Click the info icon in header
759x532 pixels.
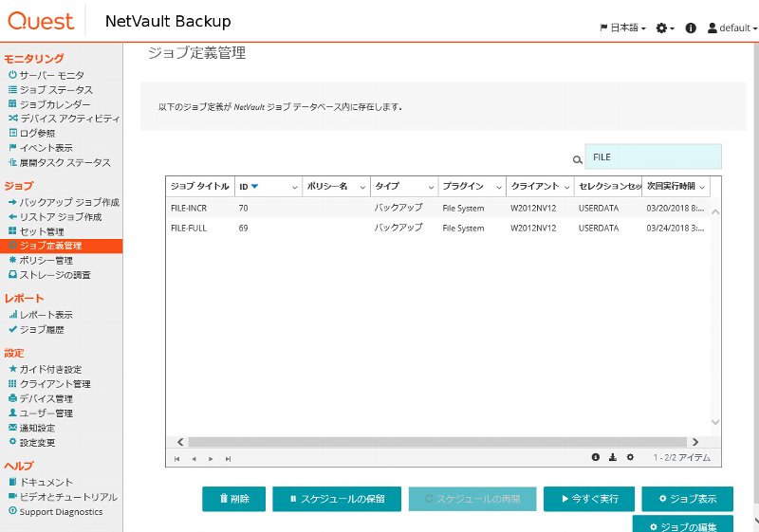[x=691, y=28]
